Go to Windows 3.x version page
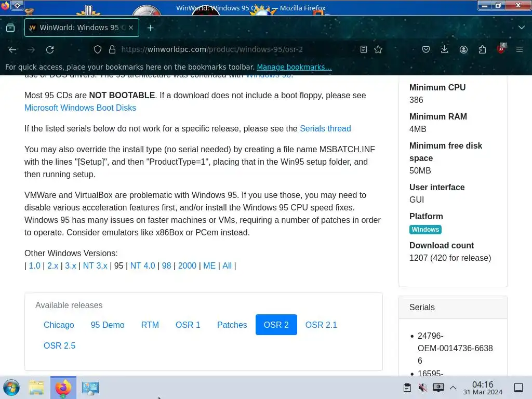The height and width of the screenshot is (399, 532). [71, 265]
